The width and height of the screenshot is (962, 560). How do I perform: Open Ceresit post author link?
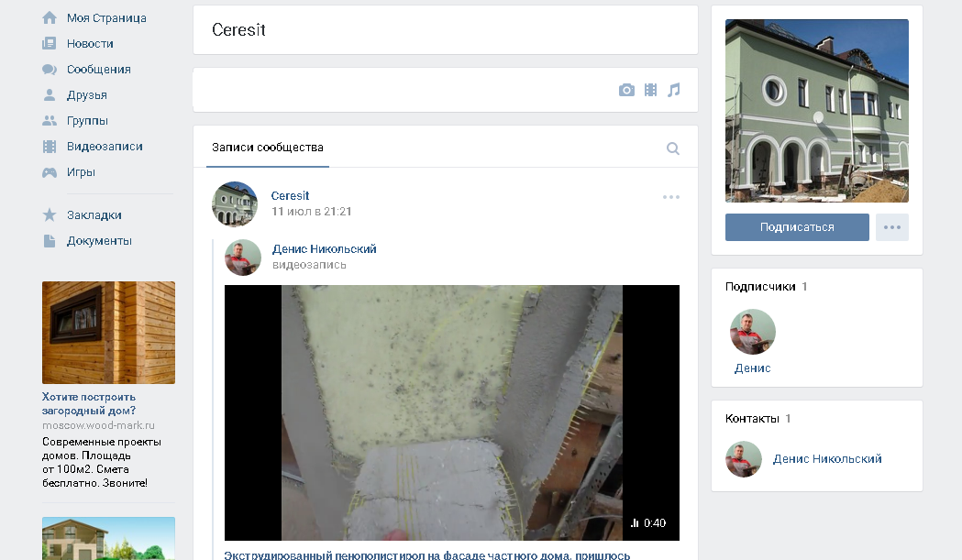[290, 195]
